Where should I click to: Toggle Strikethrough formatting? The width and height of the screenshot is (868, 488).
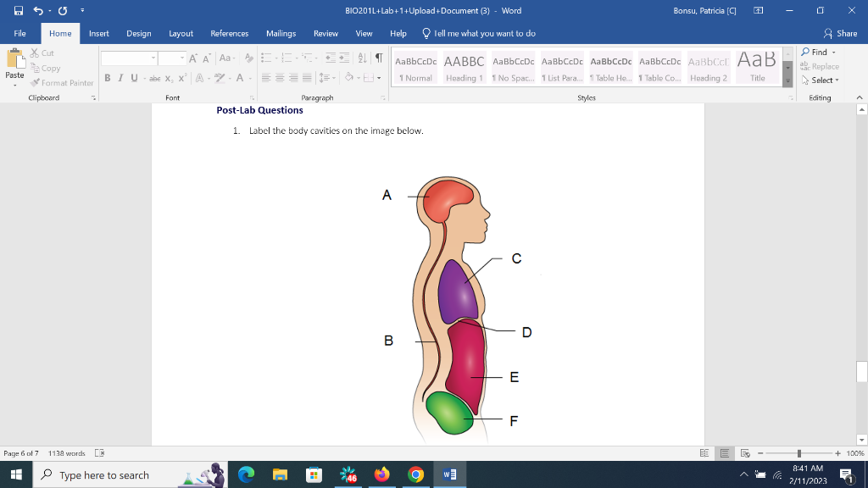(155, 79)
